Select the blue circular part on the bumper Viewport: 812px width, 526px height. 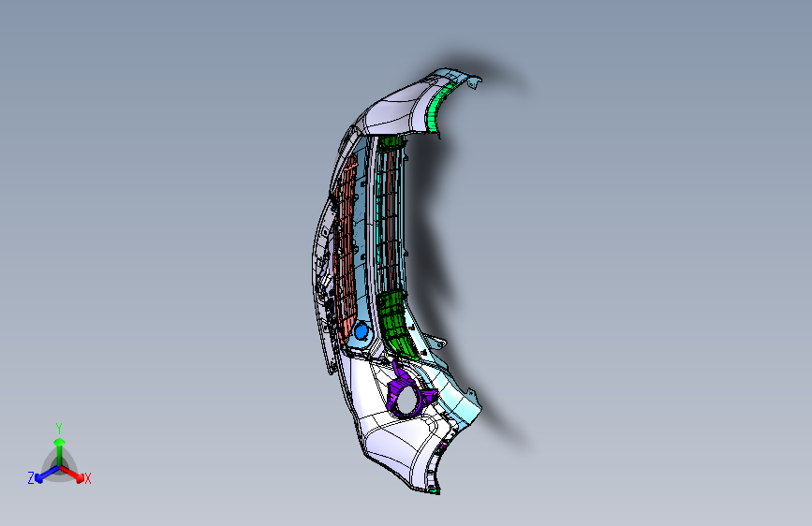(361, 330)
